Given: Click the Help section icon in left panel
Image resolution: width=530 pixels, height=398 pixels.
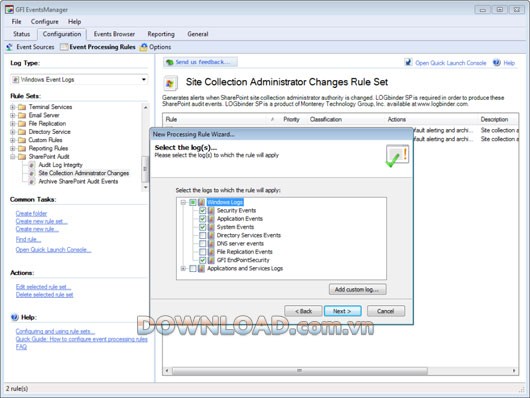Looking at the screenshot, I should coord(15,317).
